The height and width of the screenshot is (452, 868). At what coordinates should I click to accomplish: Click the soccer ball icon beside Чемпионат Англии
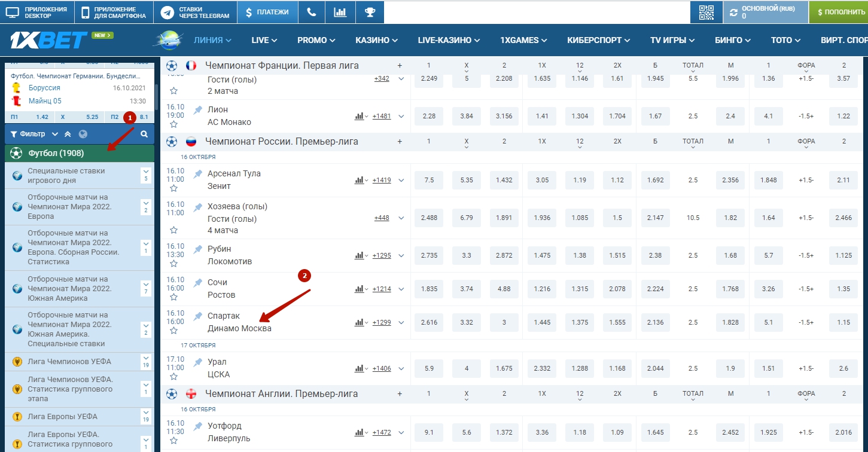pyautogui.click(x=172, y=394)
